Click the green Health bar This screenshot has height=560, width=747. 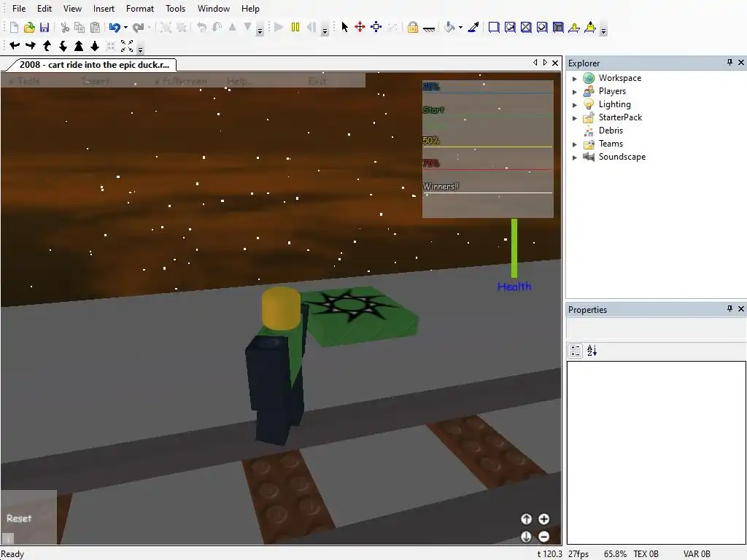tap(514, 248)
